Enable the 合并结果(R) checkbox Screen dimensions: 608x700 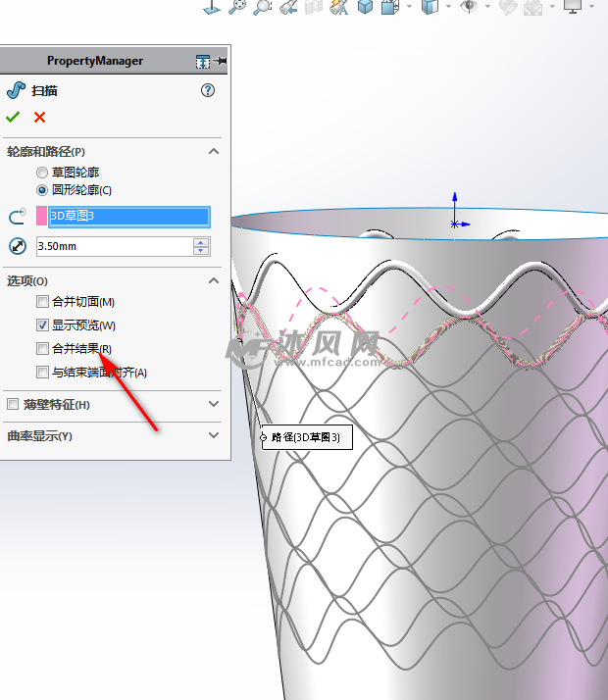pyautogui.click(x=42, y=348)
